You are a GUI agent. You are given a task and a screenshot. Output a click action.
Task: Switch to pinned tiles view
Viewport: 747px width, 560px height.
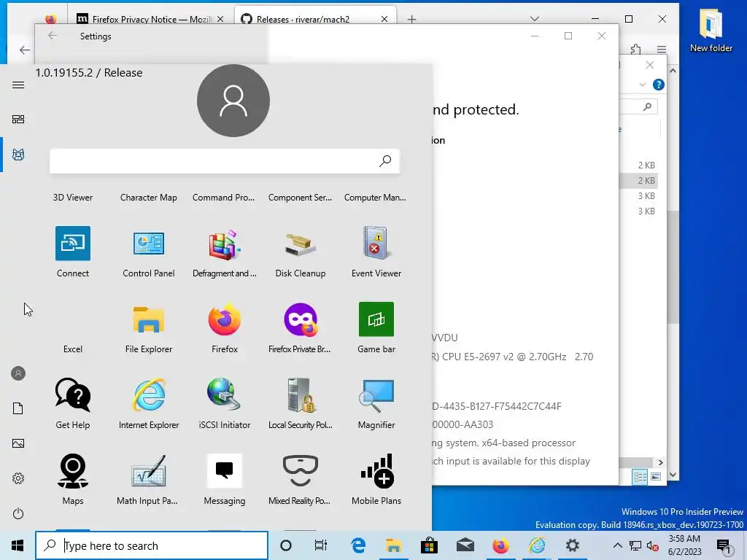tap(18, 119)
